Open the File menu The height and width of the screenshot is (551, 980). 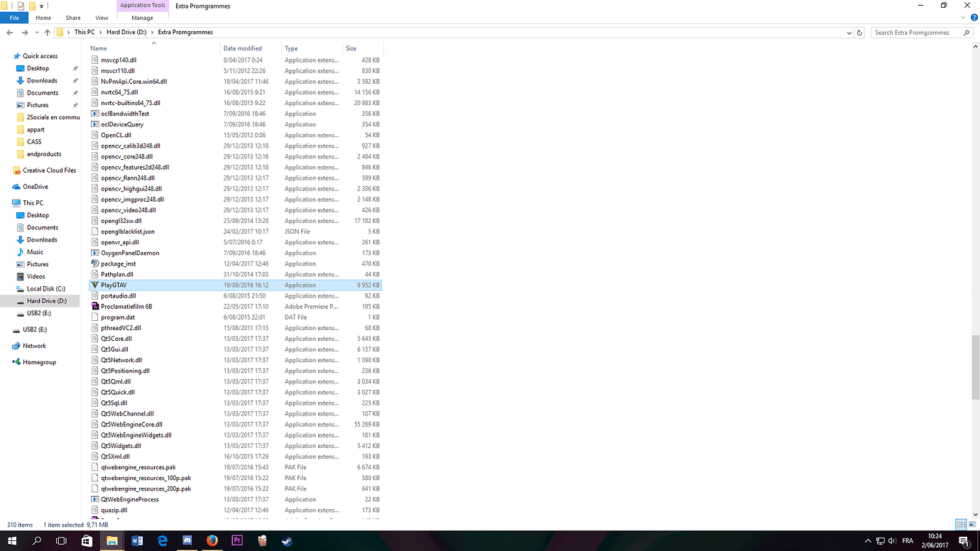tap(14, 18)
